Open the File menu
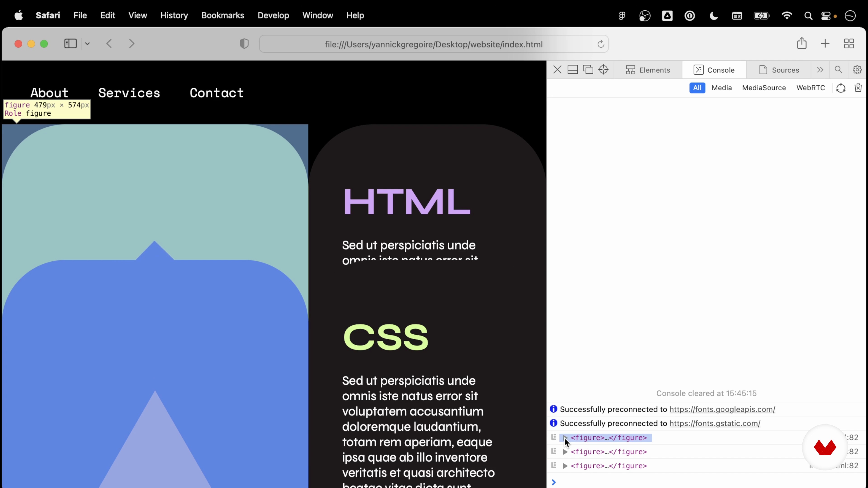This screenshot has height=488, width=868. pos(80,15)
